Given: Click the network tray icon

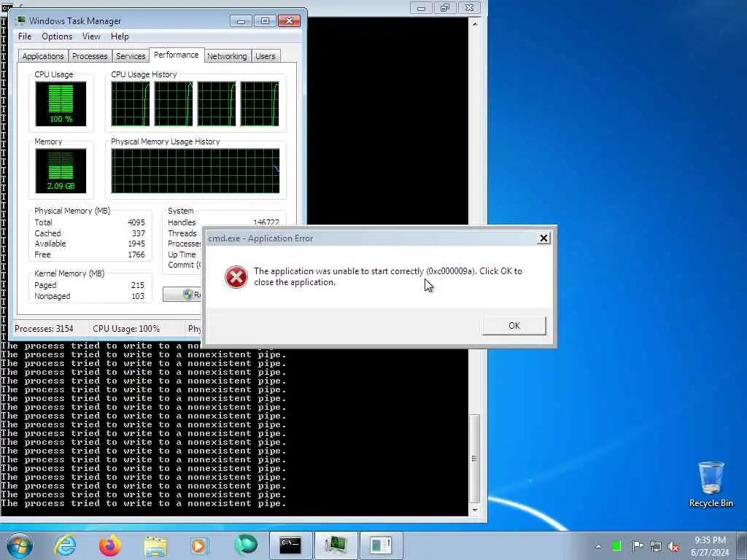Looking at the screenshot, I should 656,546.
